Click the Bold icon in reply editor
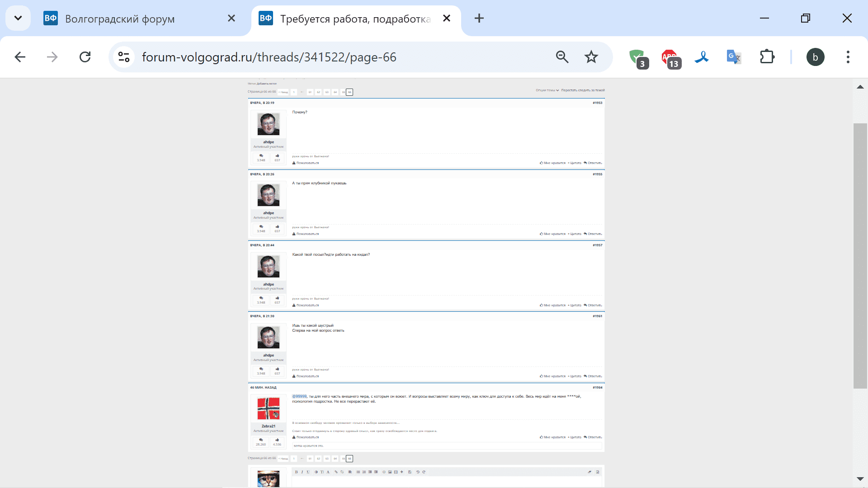The height and width of the screenshot is (488, 868). click(296, 472)
